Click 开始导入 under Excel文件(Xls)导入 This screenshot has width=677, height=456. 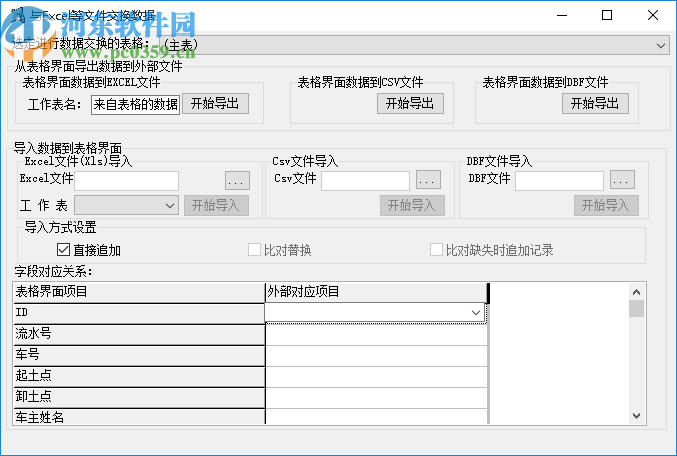point(216,205)
